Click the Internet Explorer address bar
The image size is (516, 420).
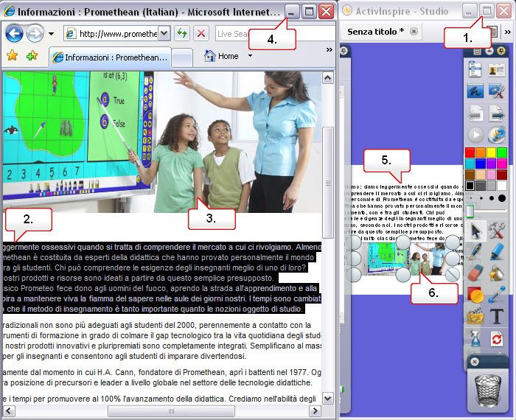118,34
